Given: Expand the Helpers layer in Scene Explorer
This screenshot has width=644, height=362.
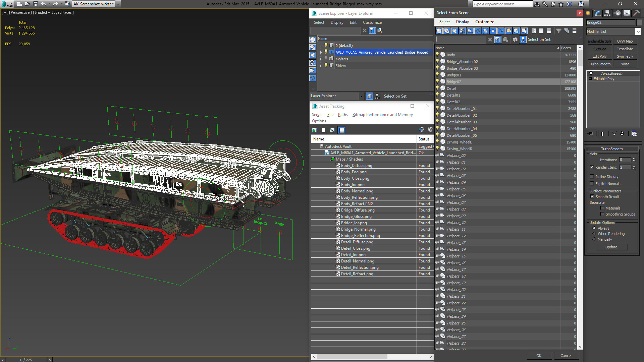Looking at the screenshot, I should (x=321, y=59).
